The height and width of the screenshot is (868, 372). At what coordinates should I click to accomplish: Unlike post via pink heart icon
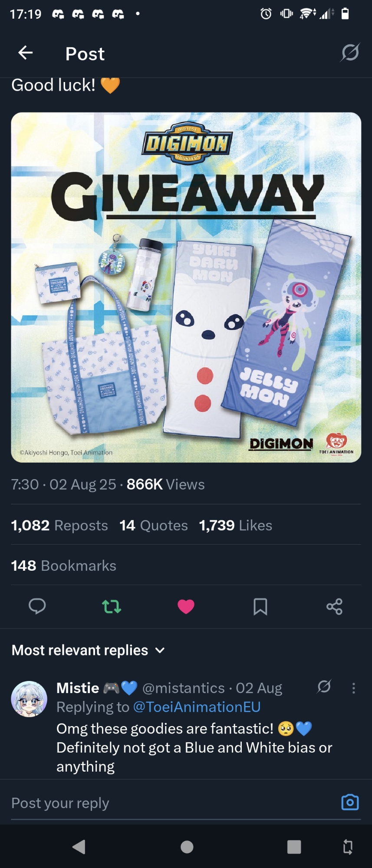pos(186,606)
